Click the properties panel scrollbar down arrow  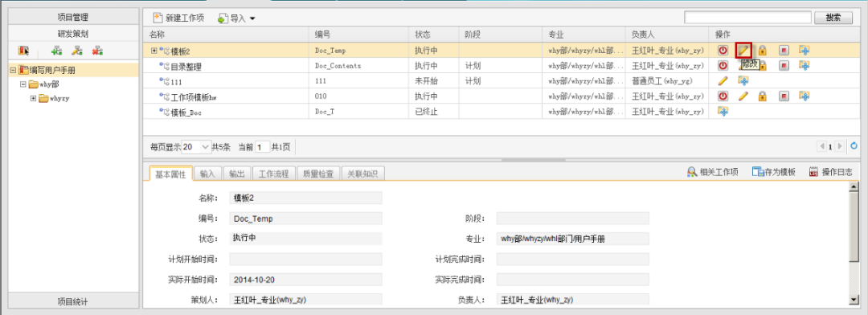tap(854, 300)
